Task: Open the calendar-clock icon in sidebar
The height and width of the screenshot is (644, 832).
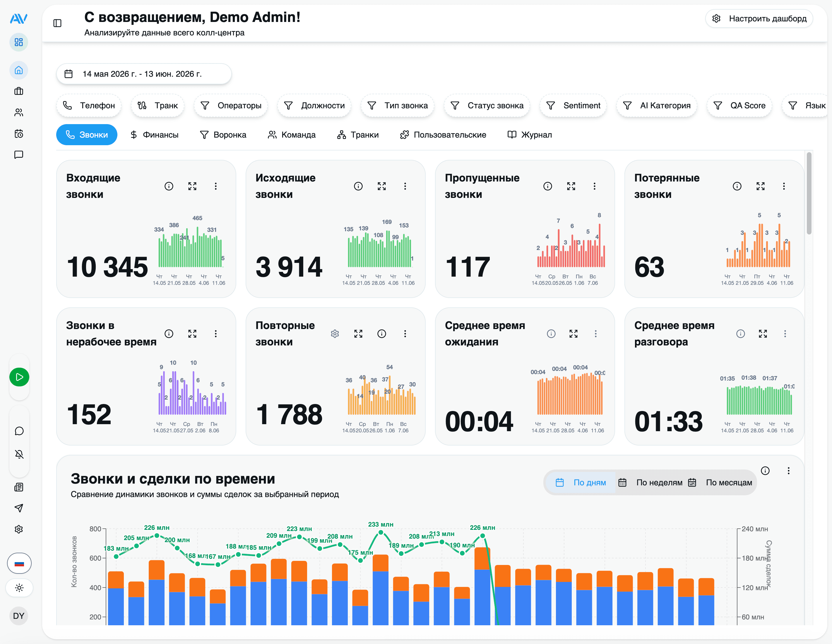Action: pyautogui.click(x=19, y=134)
